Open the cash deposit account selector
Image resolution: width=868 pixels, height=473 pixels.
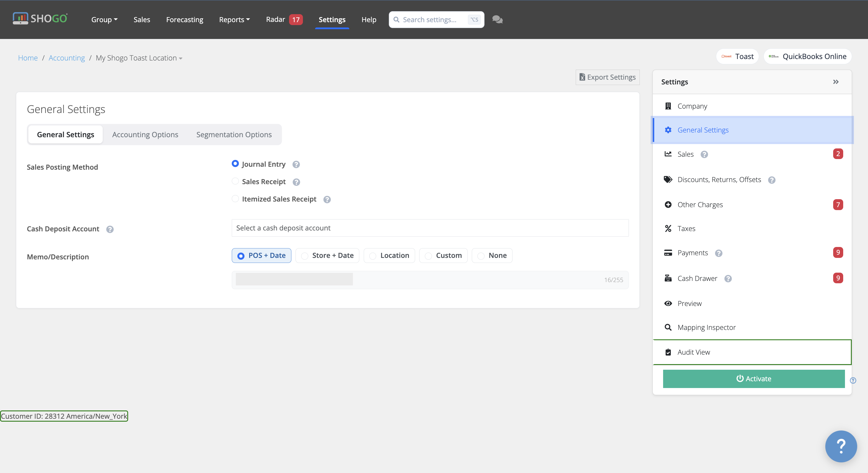[430, 228]
